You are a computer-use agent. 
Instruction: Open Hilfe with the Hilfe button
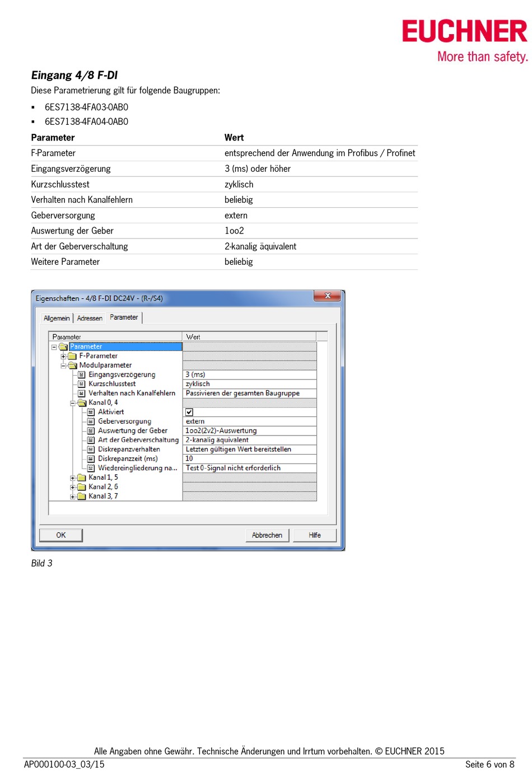[315, 535]
